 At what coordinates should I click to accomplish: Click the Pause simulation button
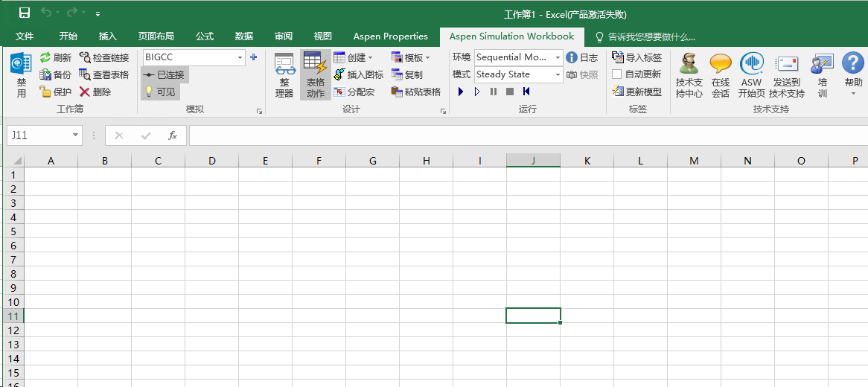pos(494,92)
